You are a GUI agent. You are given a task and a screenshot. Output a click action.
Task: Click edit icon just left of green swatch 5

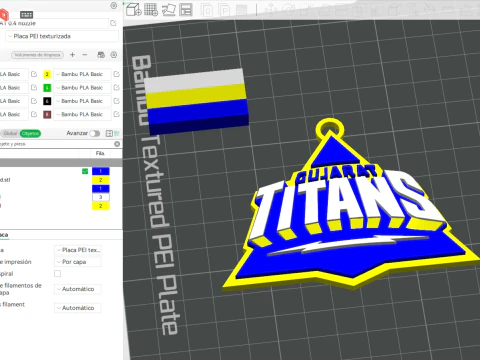[x=34, y=87]
